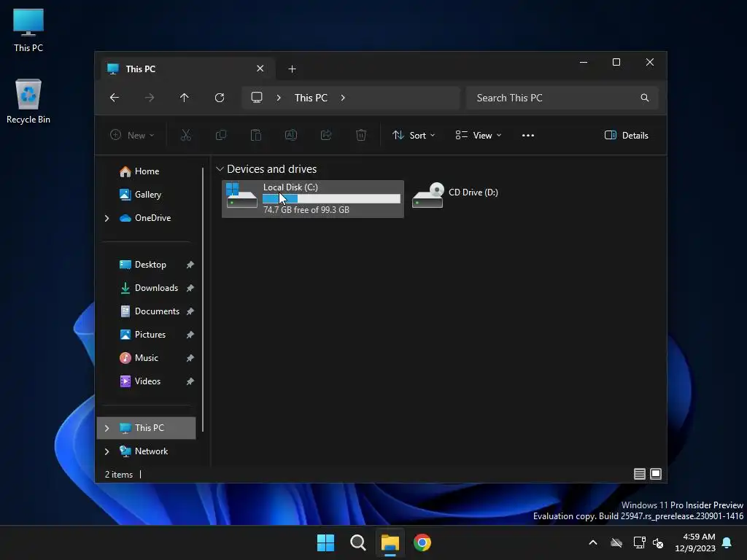This screenshot has height=560, width=747.
Task: Click This PC breadcrumb in address bar
Action: click(311, 98)
